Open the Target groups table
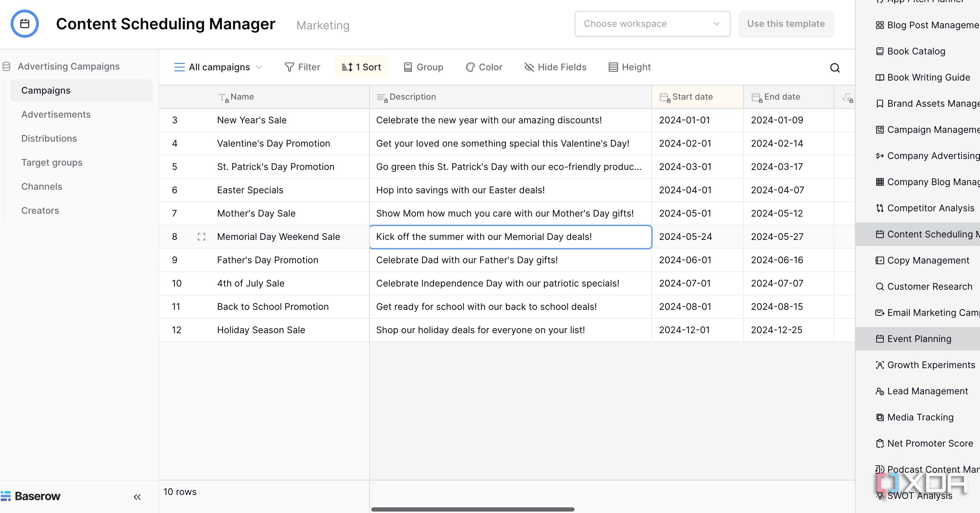The width and height of the screenshot is (980, 513). click(x=52, y=163)
